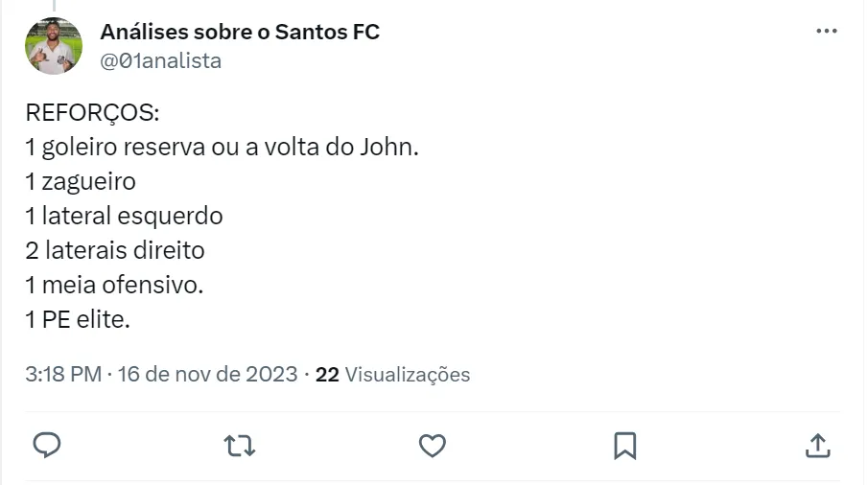
Task: Click the "2 laterais direito" line
Action: click(115, 250)
